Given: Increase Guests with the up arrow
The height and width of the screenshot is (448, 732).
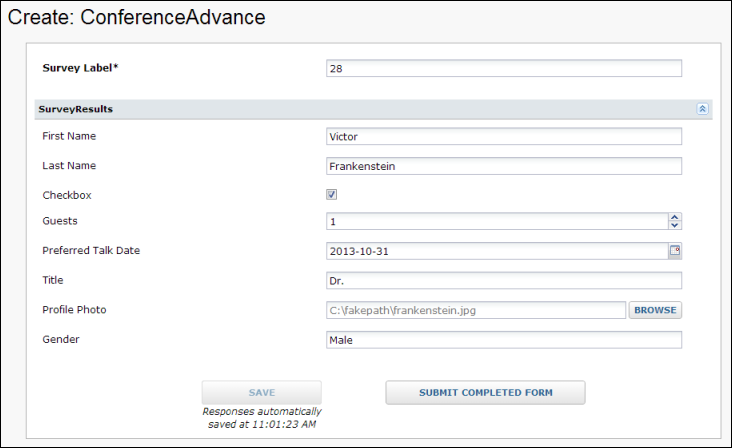Looking at the screenshot, I should click(x=675, y=217).
